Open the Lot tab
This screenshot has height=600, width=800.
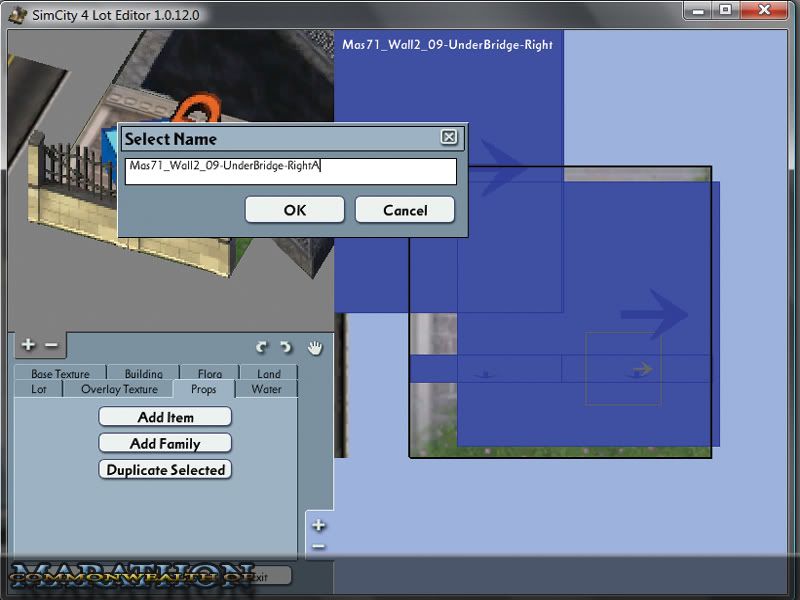39,389
